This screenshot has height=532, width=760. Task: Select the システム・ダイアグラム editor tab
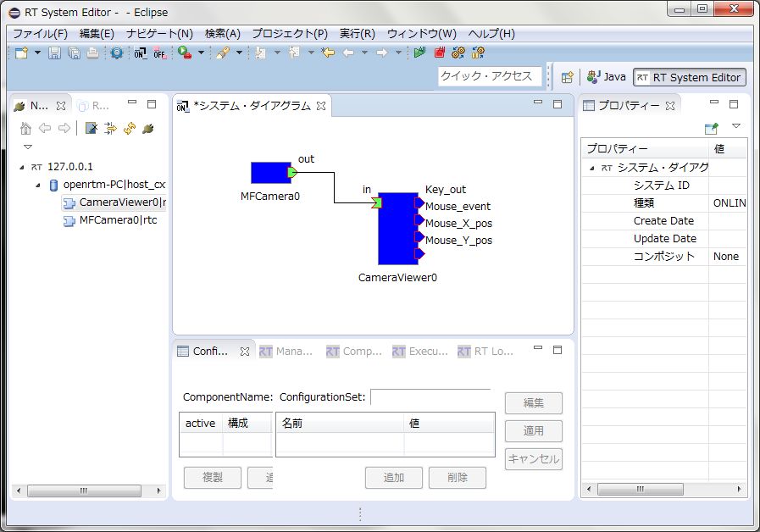(x=252, y=106)
